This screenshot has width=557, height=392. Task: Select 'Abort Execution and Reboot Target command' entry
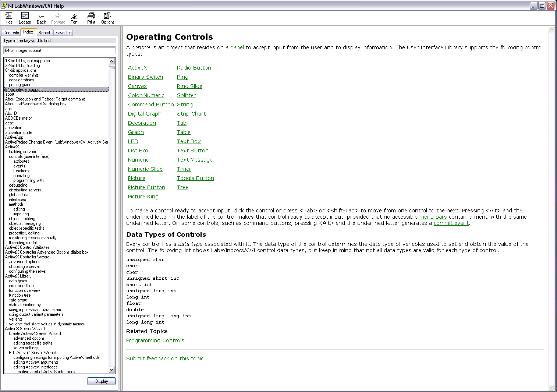(x=45, y=99)
